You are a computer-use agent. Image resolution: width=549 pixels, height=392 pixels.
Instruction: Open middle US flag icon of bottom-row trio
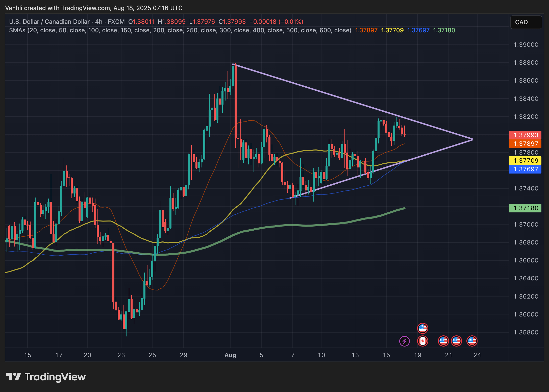click(456, 341)
